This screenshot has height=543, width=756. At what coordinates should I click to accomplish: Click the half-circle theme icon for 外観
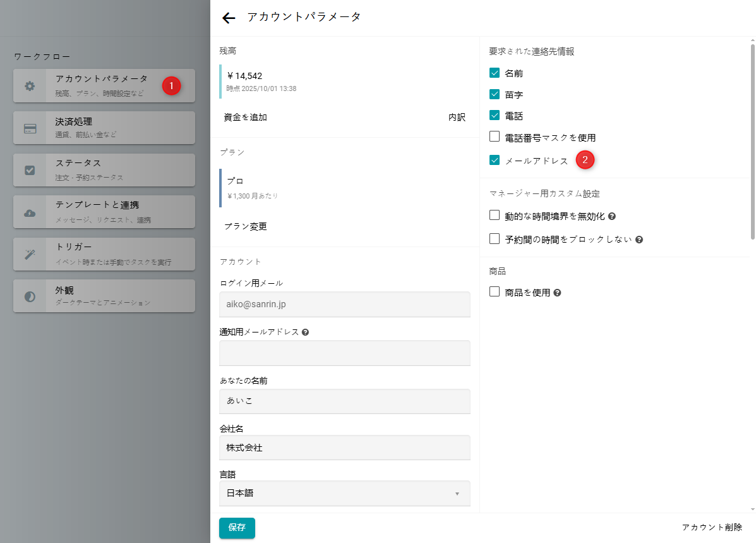pos(30,296)
